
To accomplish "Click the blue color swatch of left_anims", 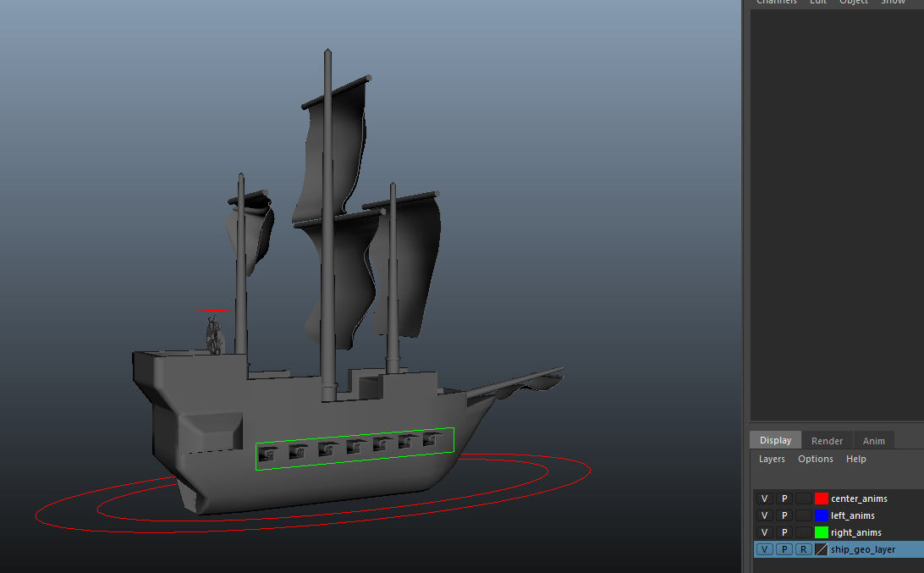I will 821,515.
